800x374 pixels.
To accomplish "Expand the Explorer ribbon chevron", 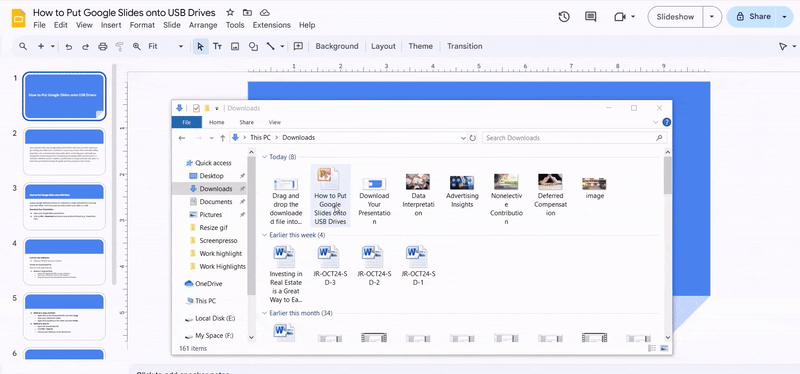I will 656,122.
